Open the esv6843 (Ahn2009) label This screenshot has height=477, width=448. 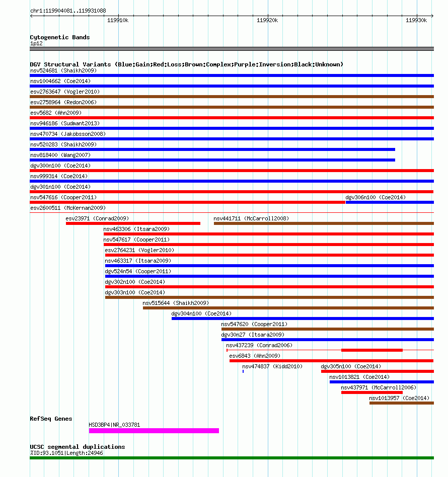(x=255, y=356)
